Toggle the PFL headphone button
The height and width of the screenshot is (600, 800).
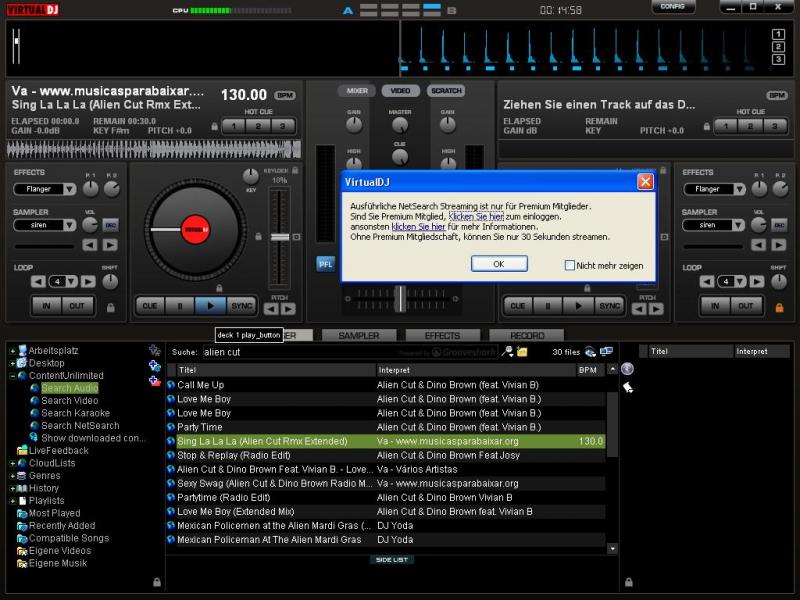[325, 264]
